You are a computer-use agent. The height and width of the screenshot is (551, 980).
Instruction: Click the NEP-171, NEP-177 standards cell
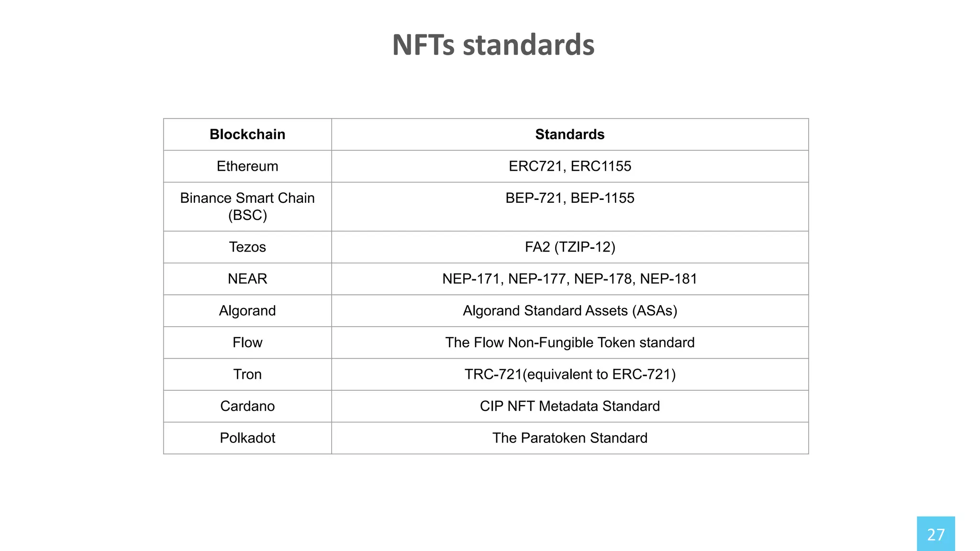pyautogui.click(x=569, y=278)
